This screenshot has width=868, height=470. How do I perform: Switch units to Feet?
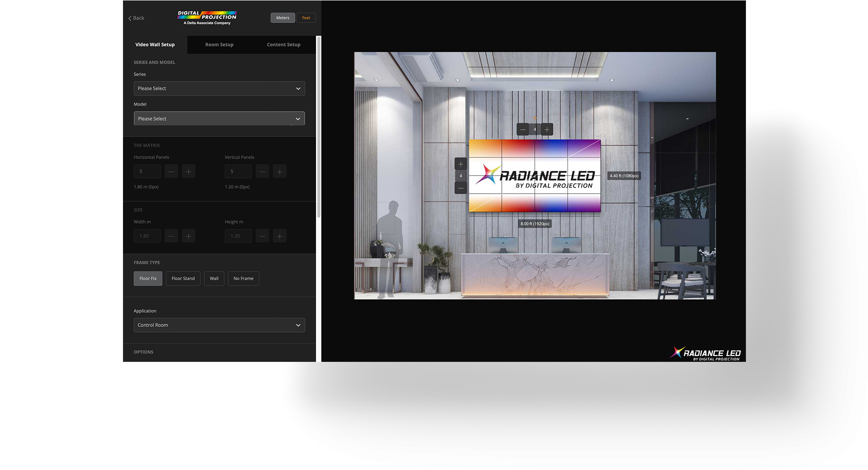[306, 18]
